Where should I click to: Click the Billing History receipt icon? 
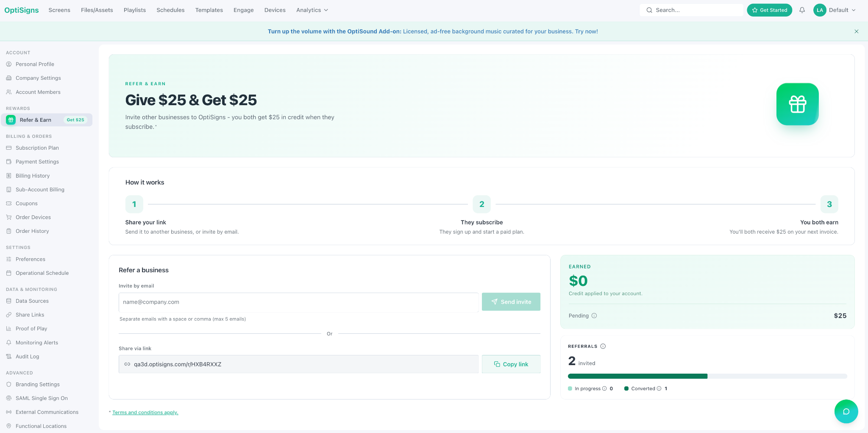tap(9, 176)
